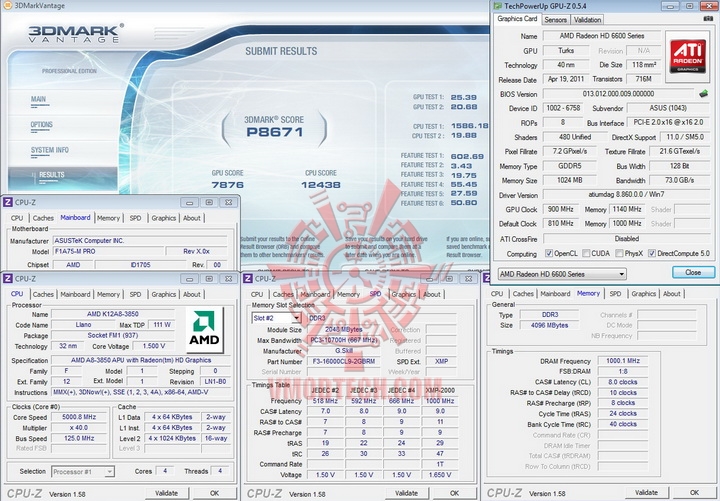This screenshot has width=720, height=501.
Task: Click the Module Size 2048 MBytes value
Action: click(x=343, y=330)
